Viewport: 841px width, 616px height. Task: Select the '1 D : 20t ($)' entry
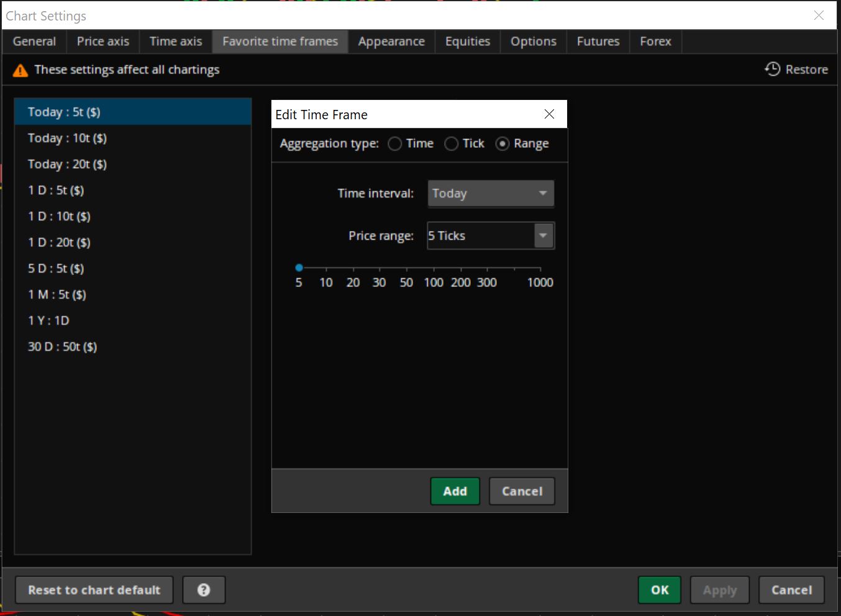[x=133, y=242]
